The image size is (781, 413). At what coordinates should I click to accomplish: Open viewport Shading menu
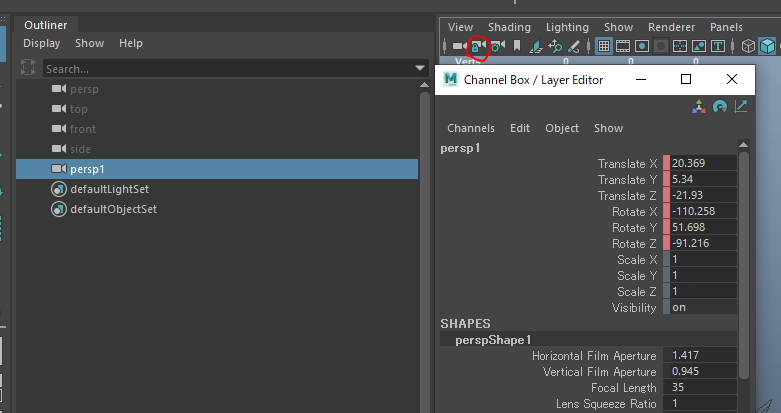pyautogui.click(x=509, y=27)
